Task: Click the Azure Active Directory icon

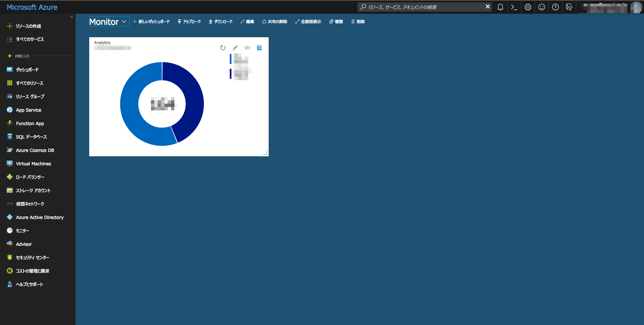Action: 10,217
